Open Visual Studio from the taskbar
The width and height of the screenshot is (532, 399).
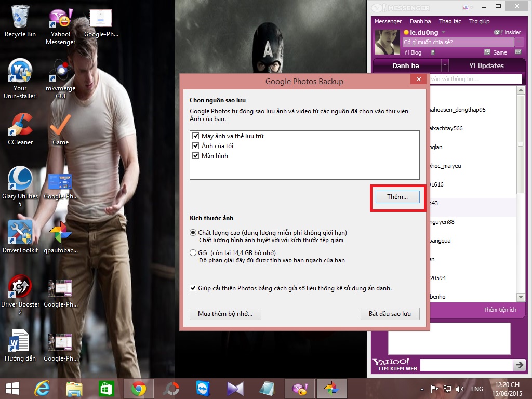click(x=235, y=389)
